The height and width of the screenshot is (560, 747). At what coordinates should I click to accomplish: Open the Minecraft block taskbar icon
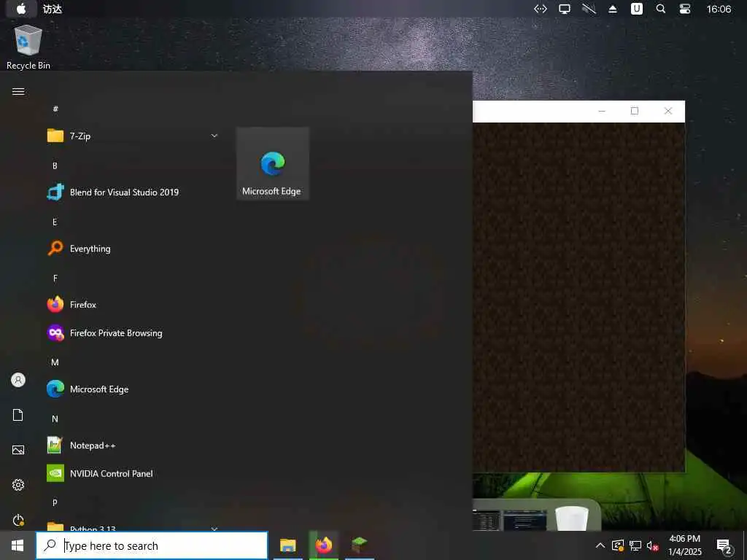point(359,545)
